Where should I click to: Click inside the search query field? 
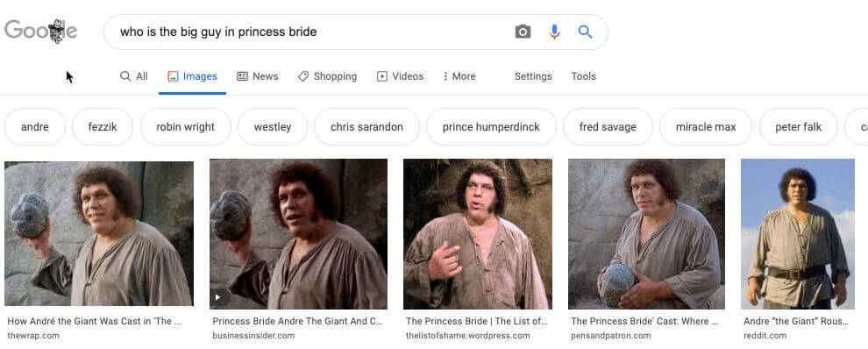[310, 32]
